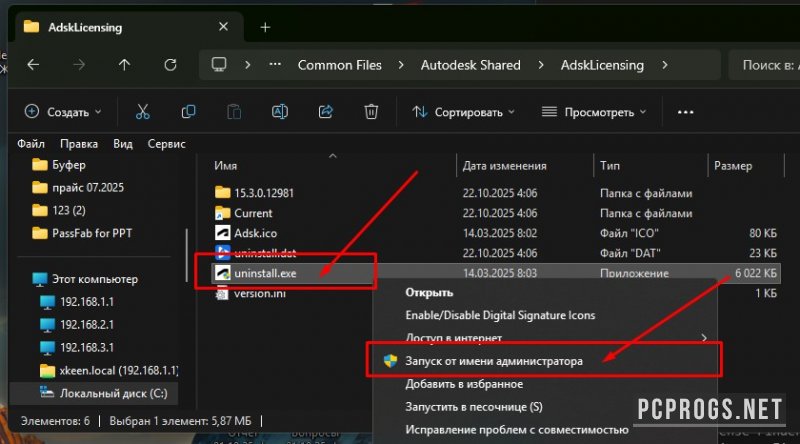This screenshot has height=444, width=800.
Task: Open the Cut scissors icon
Action: 142,112
